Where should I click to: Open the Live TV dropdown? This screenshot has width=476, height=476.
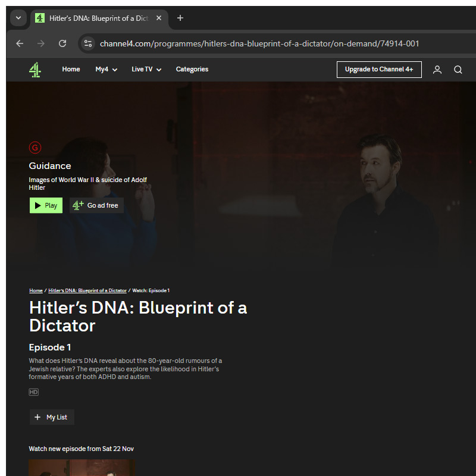(x=146, y=70)
